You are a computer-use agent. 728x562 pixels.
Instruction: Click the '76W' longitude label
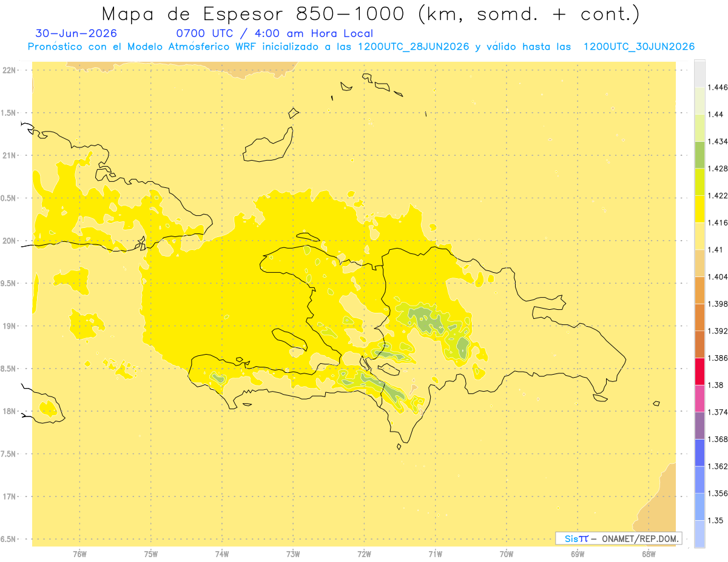click(79, 554)
